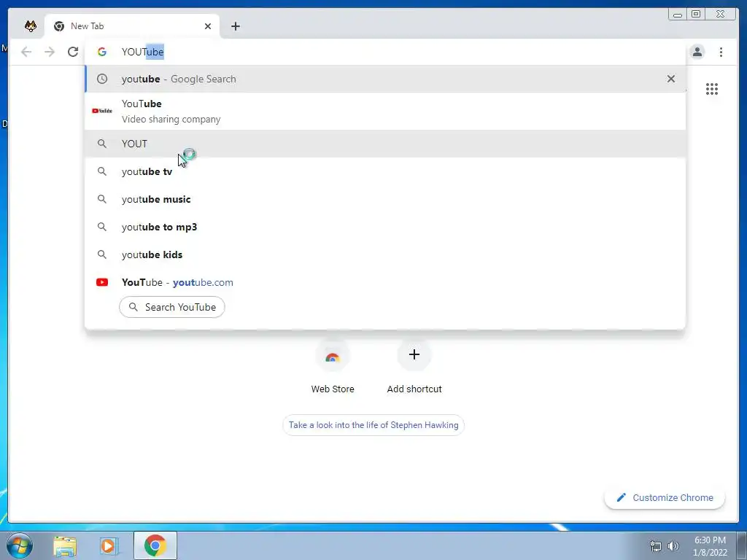The image size is (747, 560).
Task: Click the cat extension icon left of the New Tab tab
Action: click(x=31, y=26)
